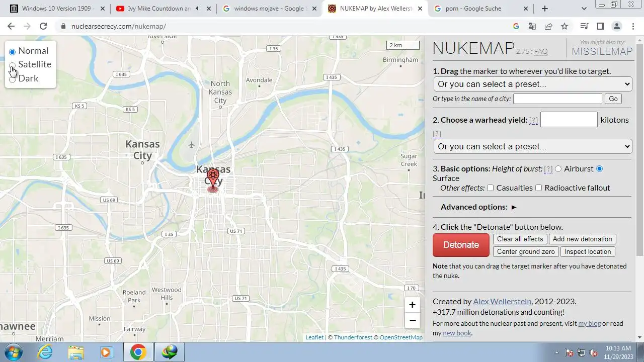Click the airport plane symbol on the map
This screenshot has width=644, height=362.
coord(191,145)
